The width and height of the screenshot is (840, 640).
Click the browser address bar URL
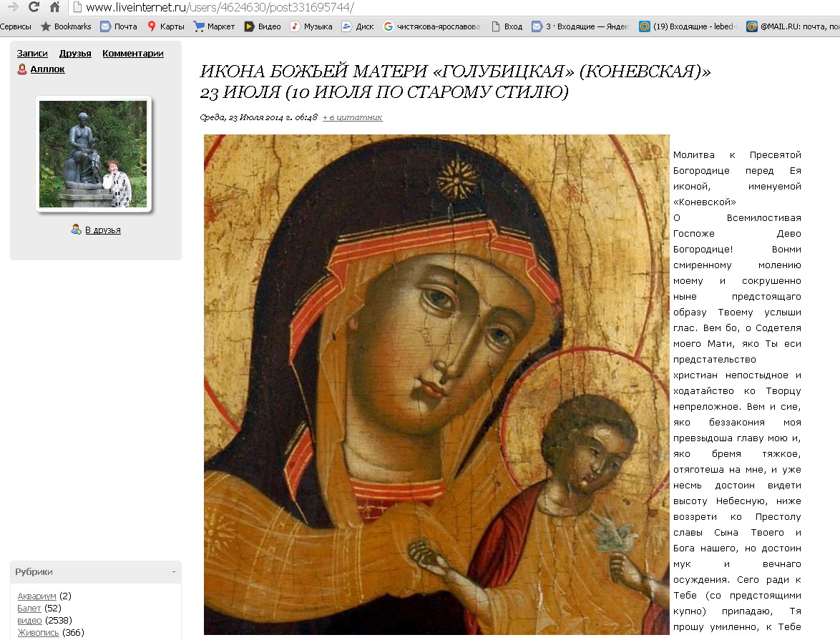(x=220, y=7)
